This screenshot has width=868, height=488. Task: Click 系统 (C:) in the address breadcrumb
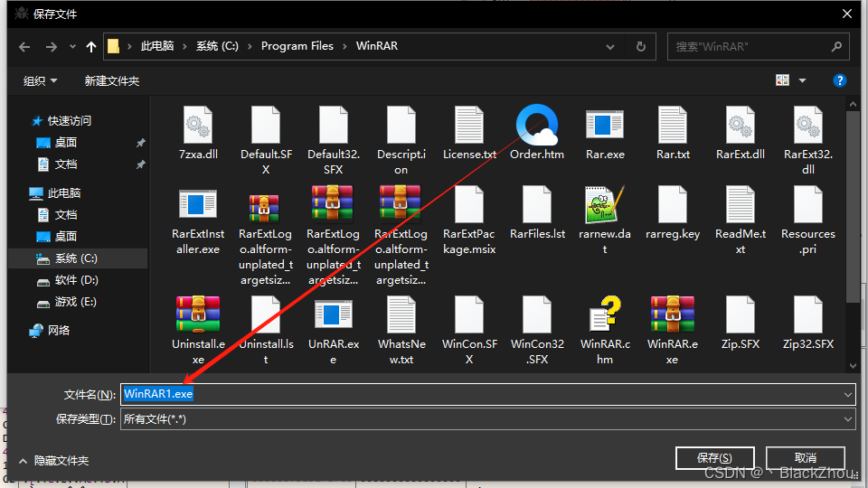tap(217, 46)
